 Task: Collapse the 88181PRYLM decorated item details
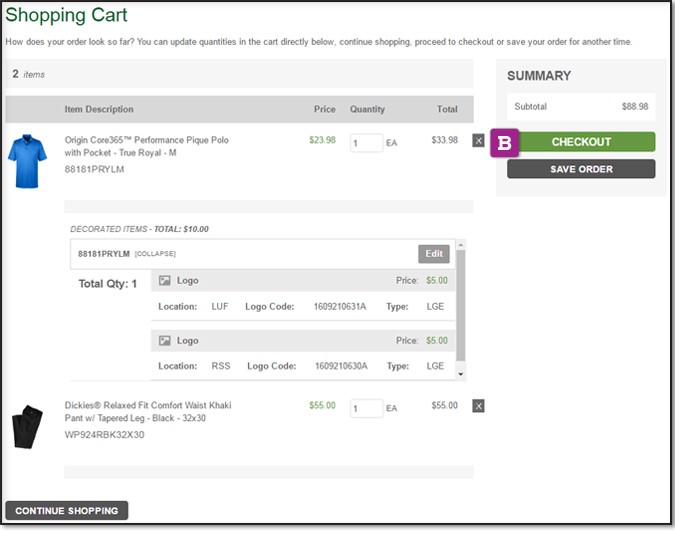tap(156, 254)
